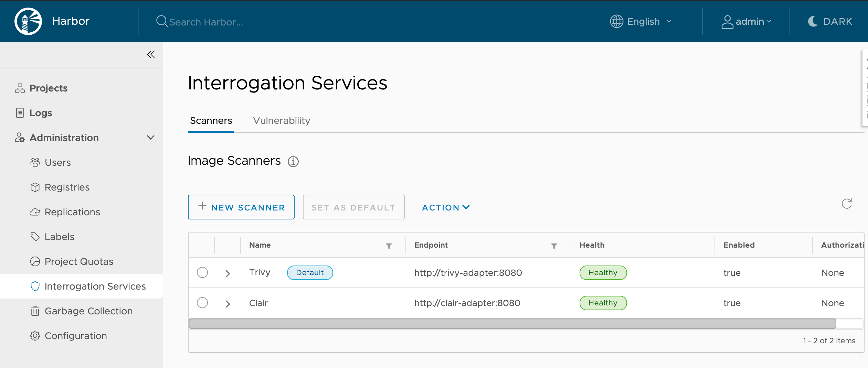Click the Labels tag icon

click(35, 237)
